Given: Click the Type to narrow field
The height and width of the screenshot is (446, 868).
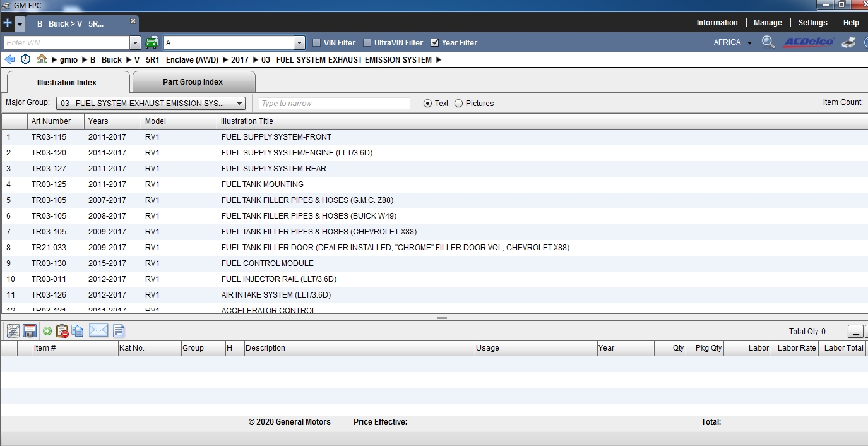Looking at the screenshot, I should click(335, 103).
